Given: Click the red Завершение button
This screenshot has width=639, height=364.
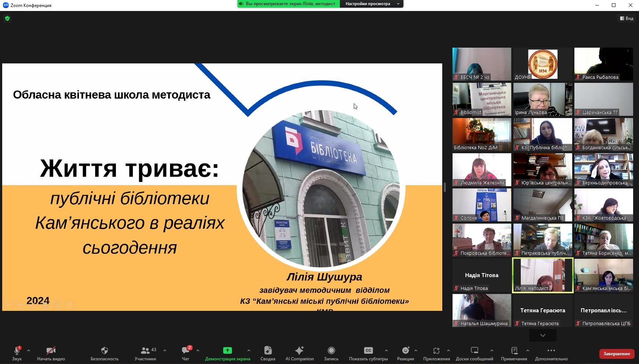Looking at the screenshot, I should [617, 354].
